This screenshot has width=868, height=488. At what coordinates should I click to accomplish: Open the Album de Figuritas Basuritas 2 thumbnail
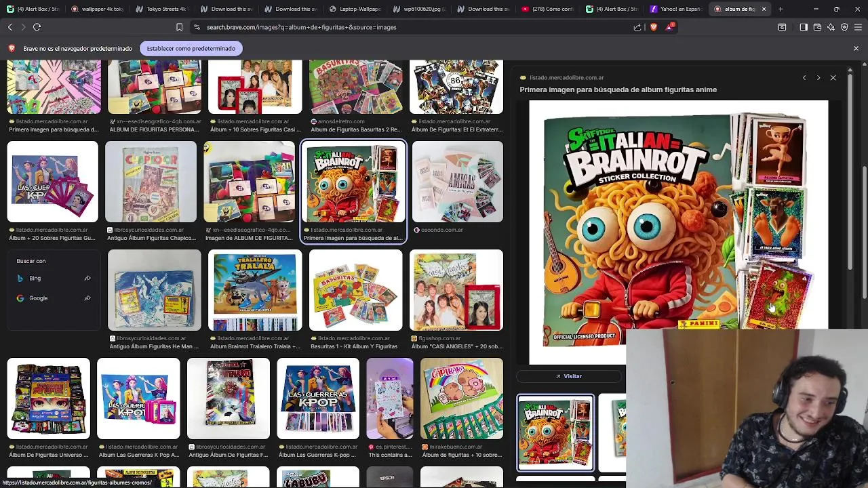[x=355, y=87]
